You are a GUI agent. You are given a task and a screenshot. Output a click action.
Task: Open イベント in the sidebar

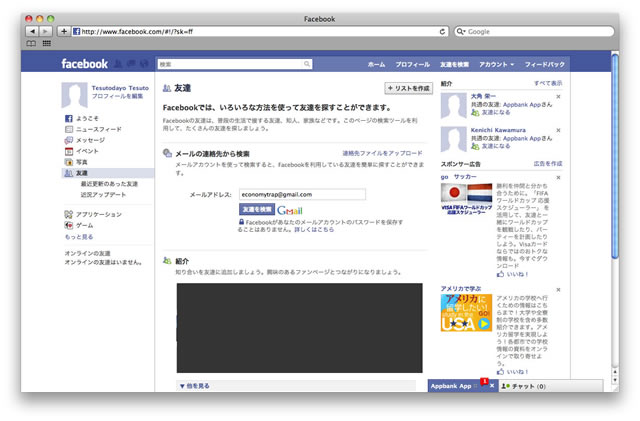82,151
